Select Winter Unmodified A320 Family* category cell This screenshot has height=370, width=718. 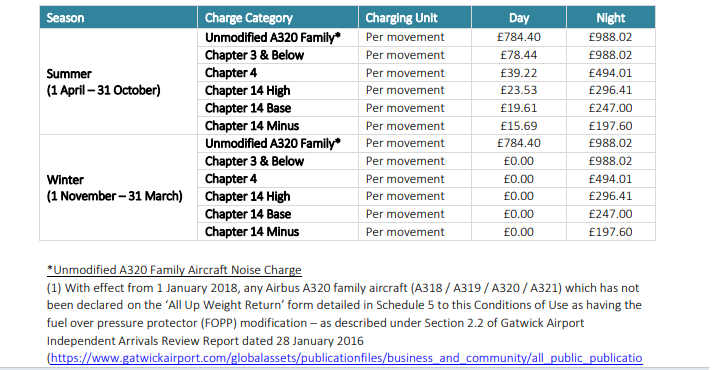click(x=278, y=143)
